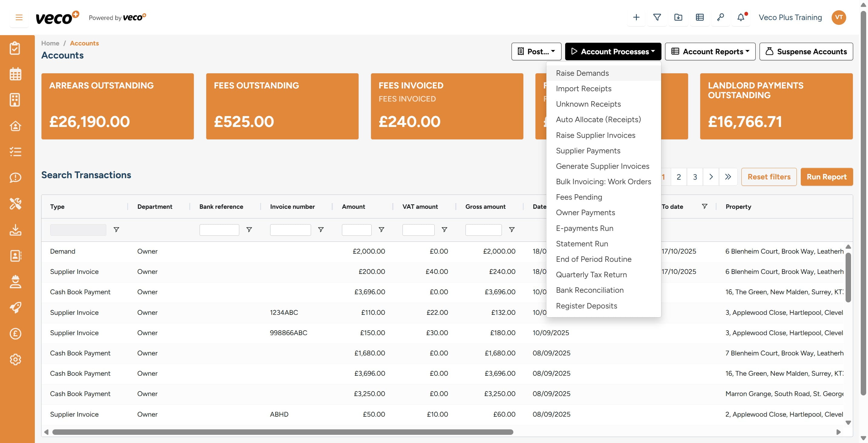Click the maintenance tools sidebar icon
Image resolution: width=868 pixels, height=443 pixels.
coord(15,204)
